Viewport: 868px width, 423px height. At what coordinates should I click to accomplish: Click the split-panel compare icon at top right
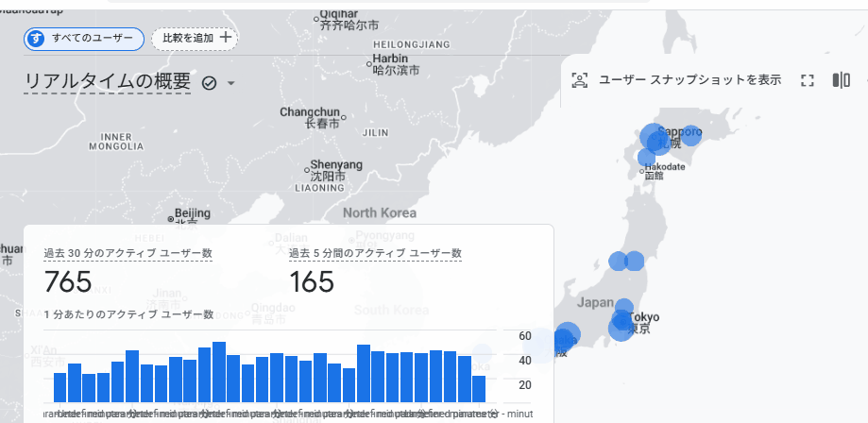(842, 80)
